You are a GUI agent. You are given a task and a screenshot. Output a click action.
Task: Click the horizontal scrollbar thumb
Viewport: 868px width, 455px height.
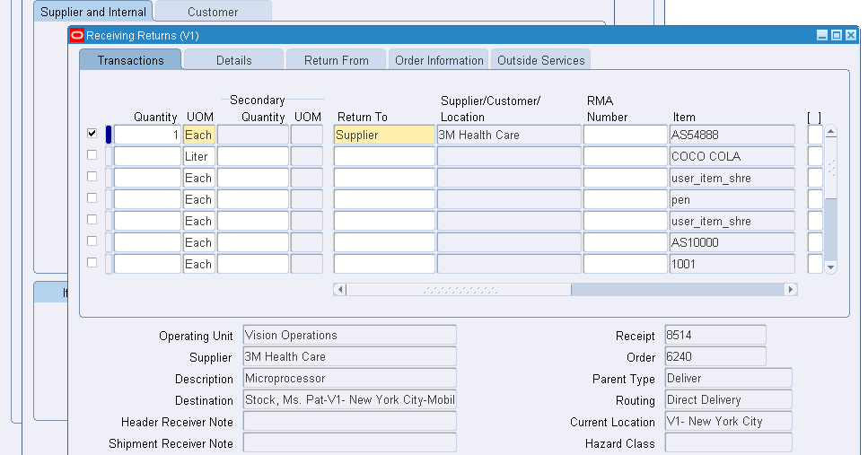click(x=458, y=290)
